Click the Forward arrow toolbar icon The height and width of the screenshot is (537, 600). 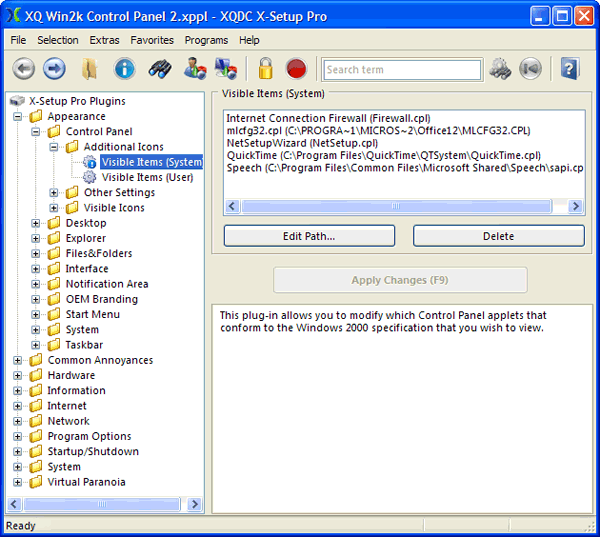pyautogui.click(x=54, y=69)
